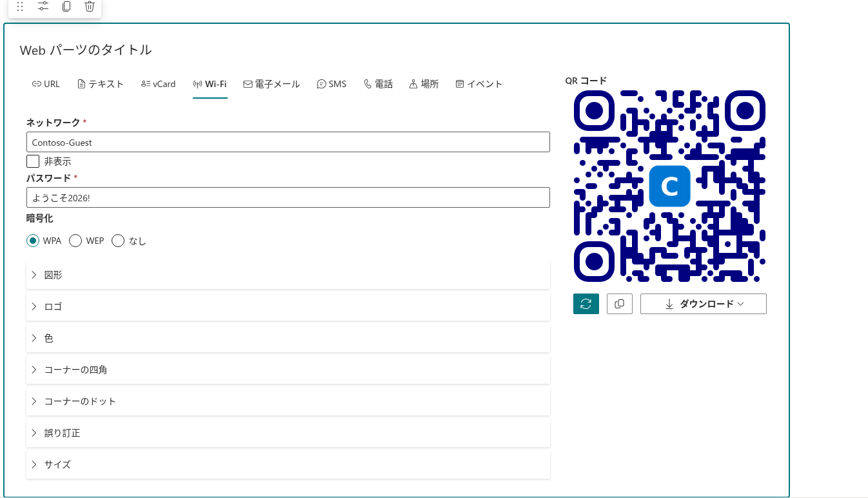Screen dimensions: 868x498
Task: Regenerate the QR code with refresh button
Action: (x=586, y=304)
